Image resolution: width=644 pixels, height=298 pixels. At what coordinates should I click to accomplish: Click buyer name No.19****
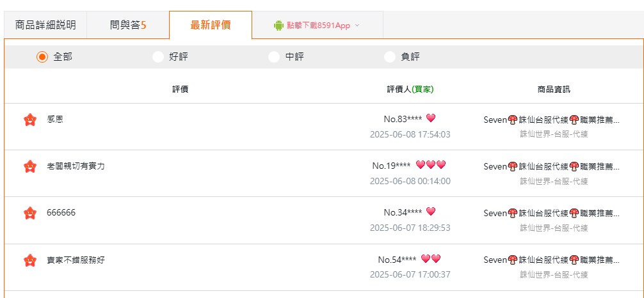(x=391, y=166)
